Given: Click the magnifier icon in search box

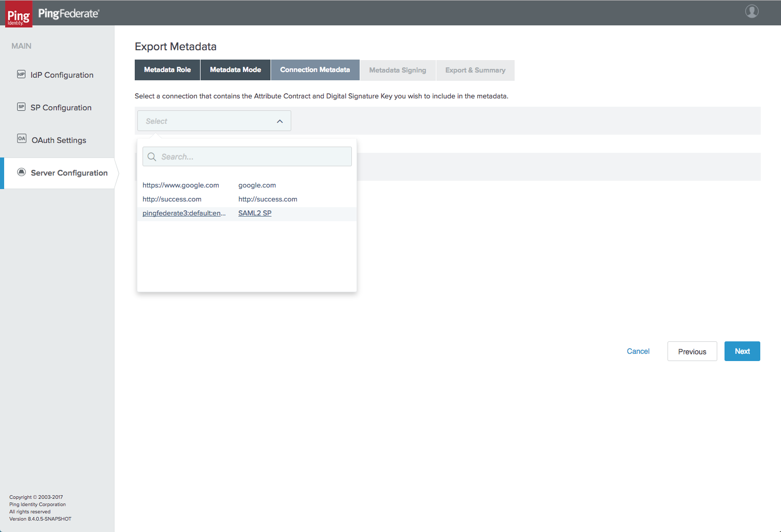Looking at the screenshot, I should 152,157.
